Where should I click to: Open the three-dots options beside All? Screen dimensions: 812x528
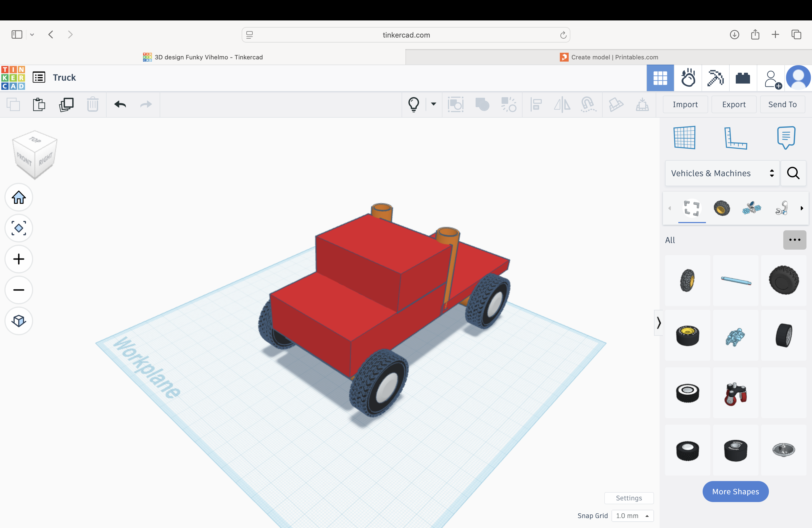[x=795, y=240]
